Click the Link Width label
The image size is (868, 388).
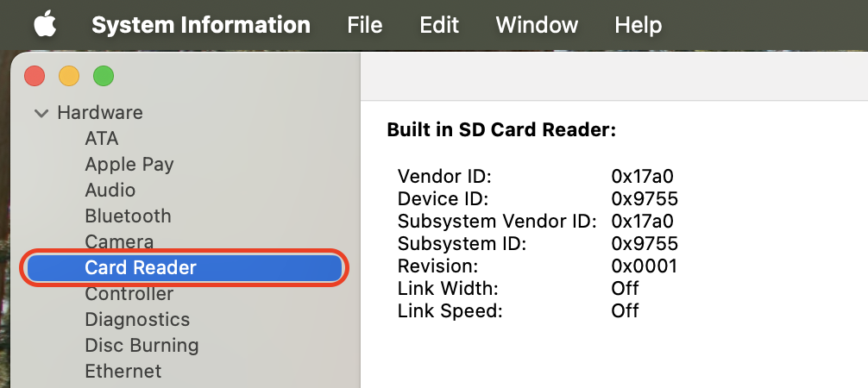(449, 288)
